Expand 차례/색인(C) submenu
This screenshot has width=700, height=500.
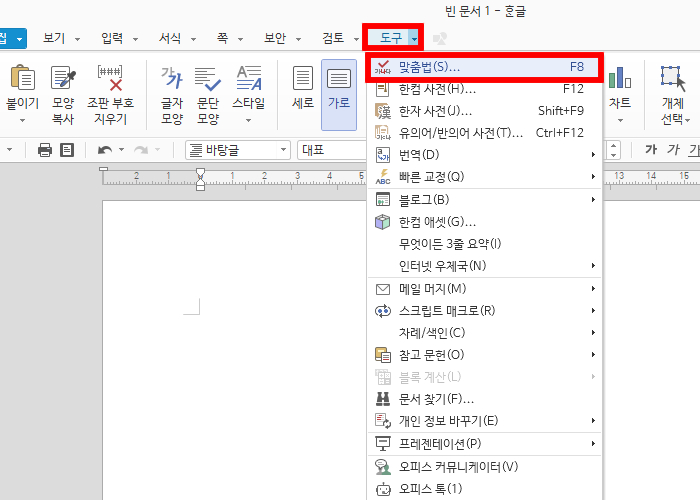484,333
